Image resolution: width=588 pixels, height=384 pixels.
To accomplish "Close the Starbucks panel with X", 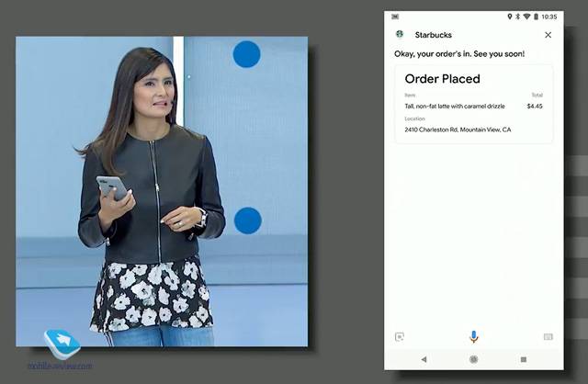I will pyautogui.click(x=548, y=35).
